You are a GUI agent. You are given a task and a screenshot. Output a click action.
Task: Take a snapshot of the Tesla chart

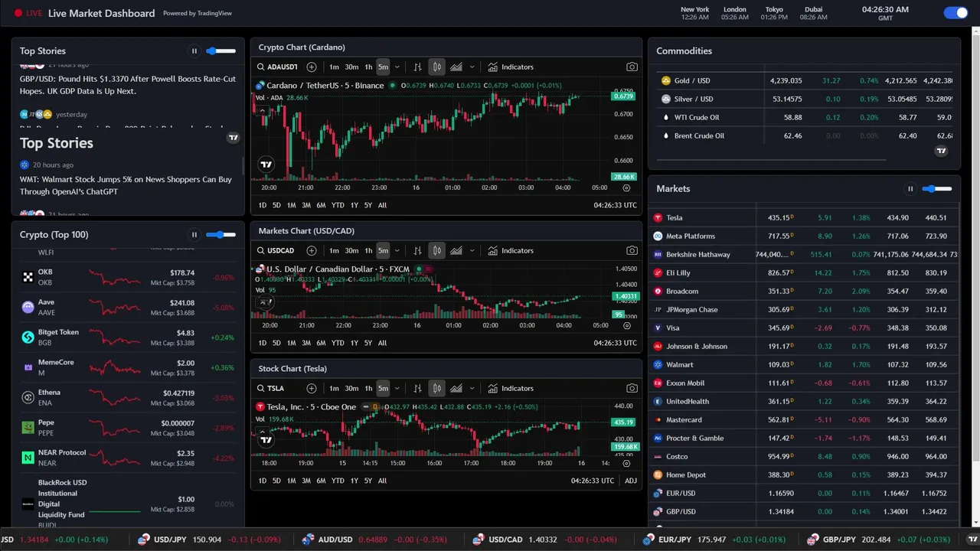tap(632, 389)
